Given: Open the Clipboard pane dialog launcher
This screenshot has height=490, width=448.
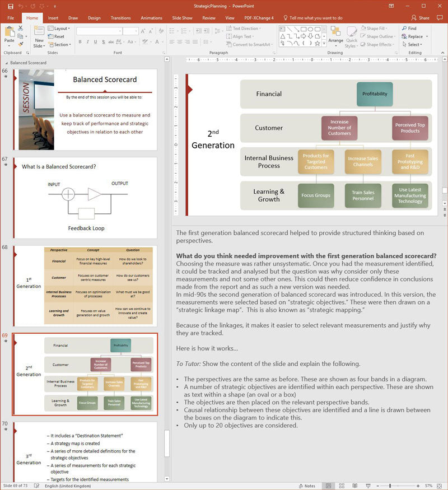Looking at the screenshot, I should pos(28,53).
